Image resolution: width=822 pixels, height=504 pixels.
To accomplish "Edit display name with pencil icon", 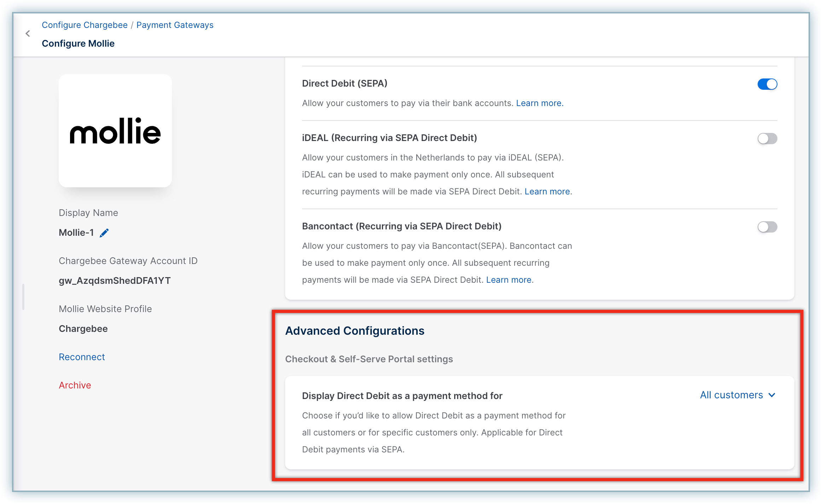I will [x=104, y=233].
